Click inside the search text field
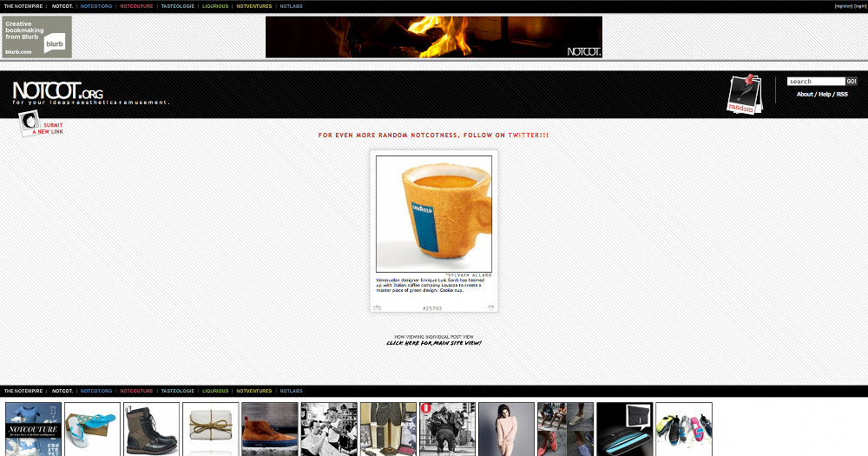The height and width of the screenshot is (456, 868). 815,82
